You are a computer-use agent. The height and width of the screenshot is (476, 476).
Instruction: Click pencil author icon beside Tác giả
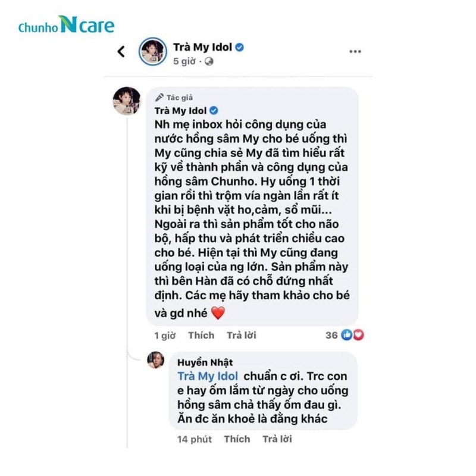(159, 98)
